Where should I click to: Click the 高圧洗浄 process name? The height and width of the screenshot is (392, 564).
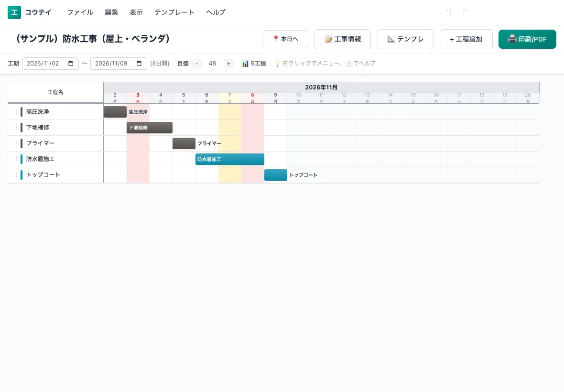click(38, 112)
